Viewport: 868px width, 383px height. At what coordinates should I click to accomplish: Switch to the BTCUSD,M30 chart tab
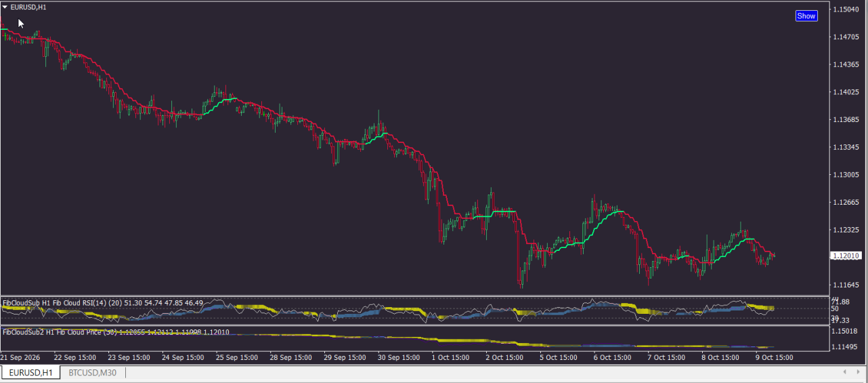92,373
